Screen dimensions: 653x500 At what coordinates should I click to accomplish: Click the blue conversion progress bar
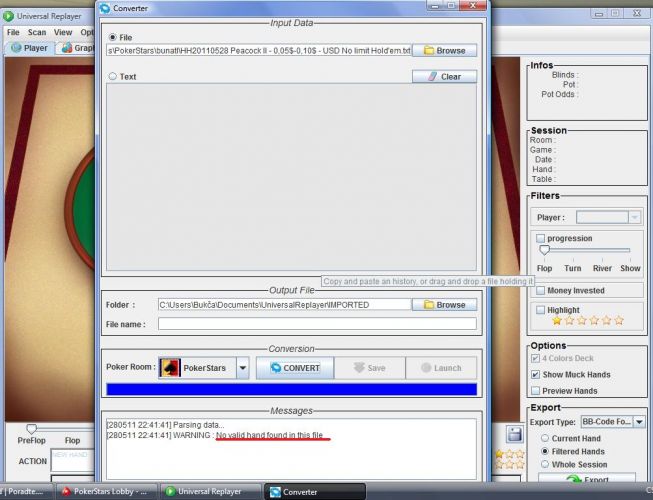pos(292,389)
